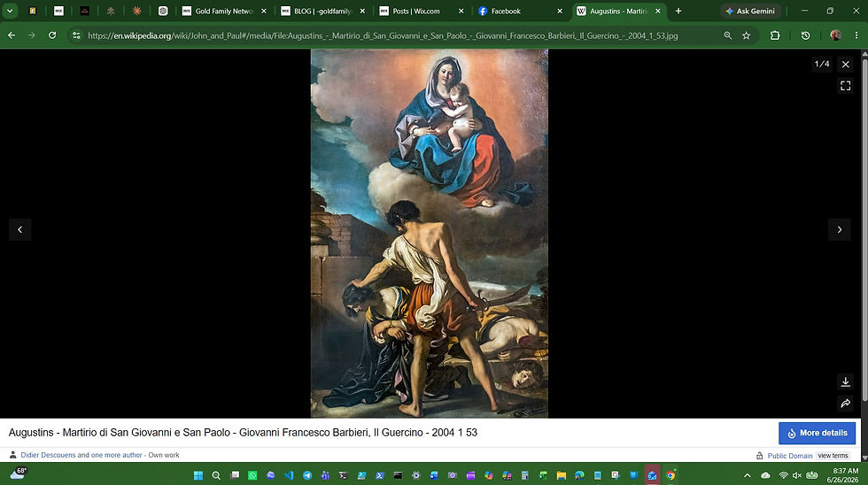View site information next to the URL

pos(76,35)
